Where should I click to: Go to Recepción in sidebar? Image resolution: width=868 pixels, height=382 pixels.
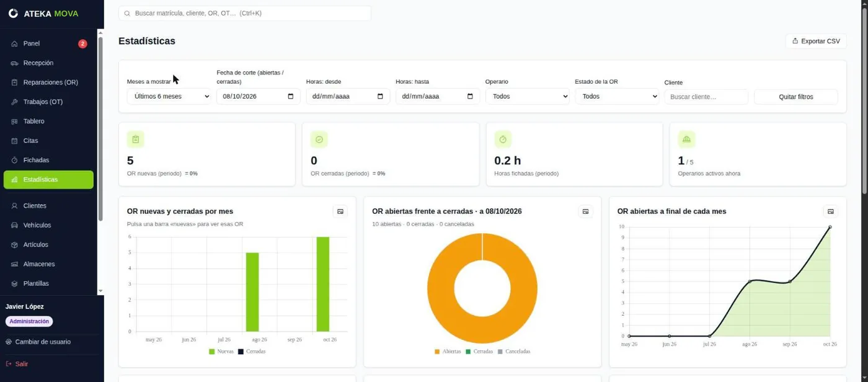click(48, 63)
